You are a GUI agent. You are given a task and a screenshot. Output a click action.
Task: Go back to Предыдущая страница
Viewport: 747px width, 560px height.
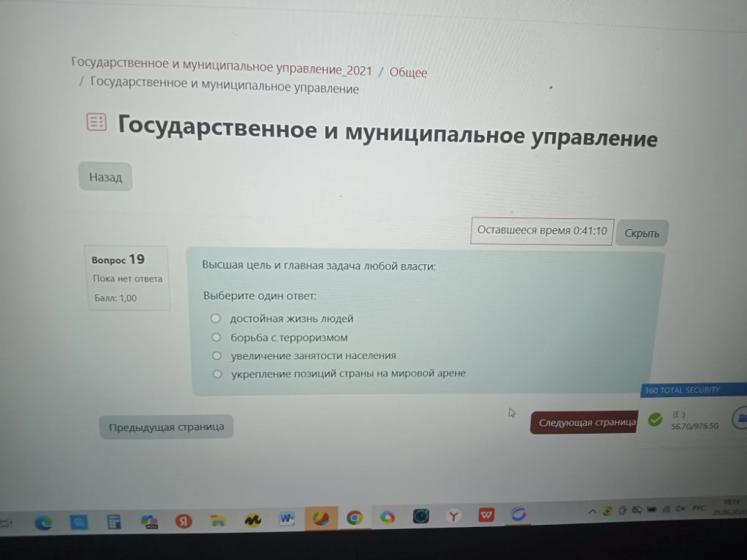166,426
